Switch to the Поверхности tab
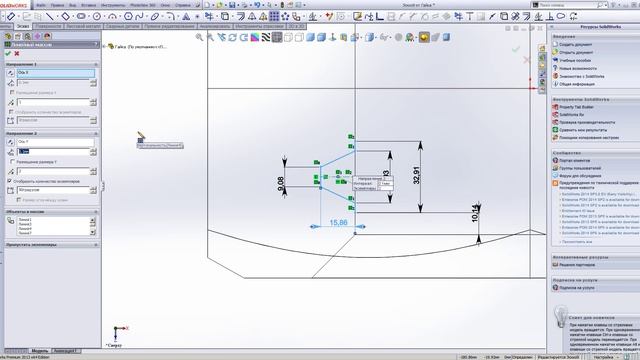This screenshot has width=640, height=360. [48, 26]
